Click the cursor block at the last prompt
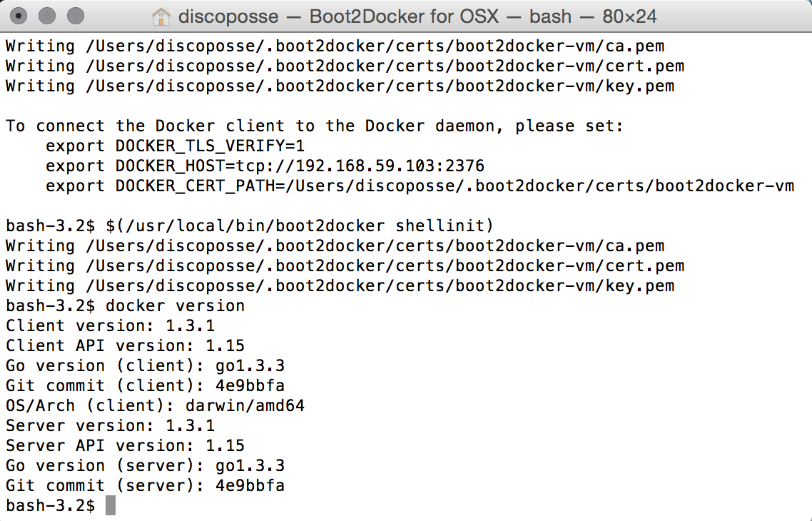This screenshot has height=521, width=812. pyautogui.click(x=110, y=505)
